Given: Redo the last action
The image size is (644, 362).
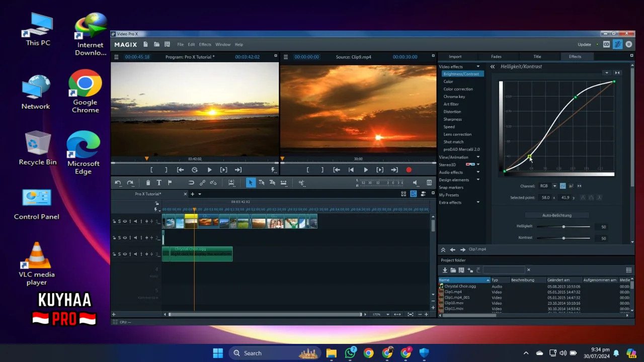Looking at the screenshot, I should pyautogui.click(x=130, y=183).
